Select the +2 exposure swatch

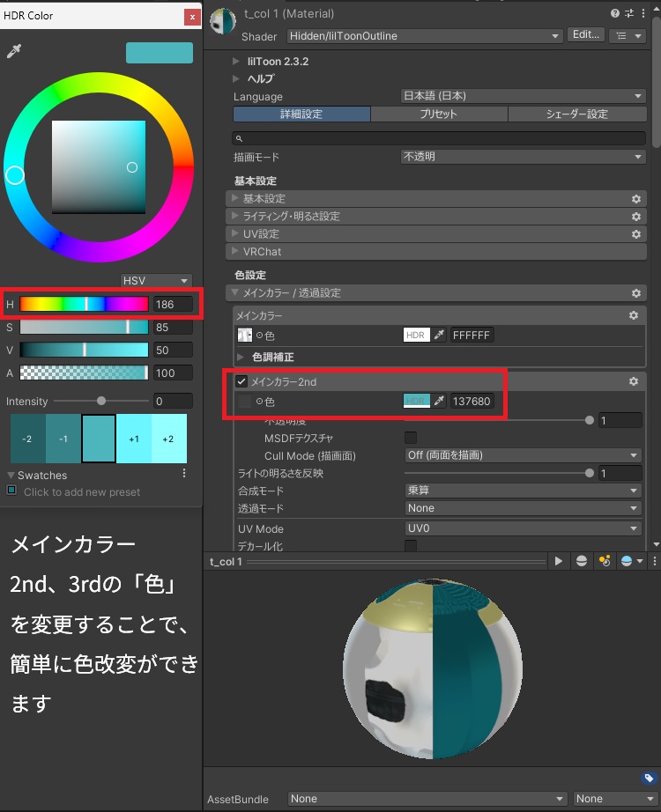(x=169, y=439)
